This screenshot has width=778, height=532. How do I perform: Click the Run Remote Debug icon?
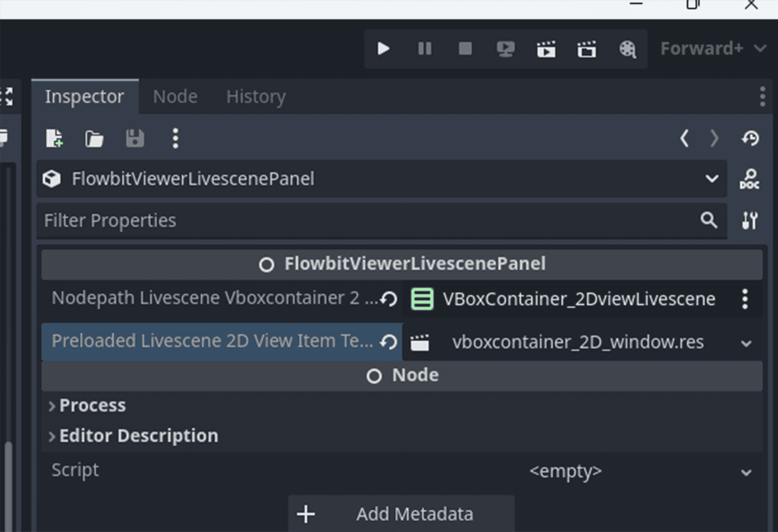tap(506, 49)
